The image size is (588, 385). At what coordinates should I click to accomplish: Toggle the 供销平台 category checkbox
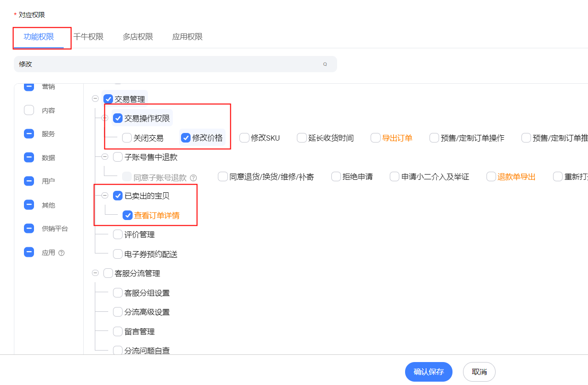[x=29, y=229]
